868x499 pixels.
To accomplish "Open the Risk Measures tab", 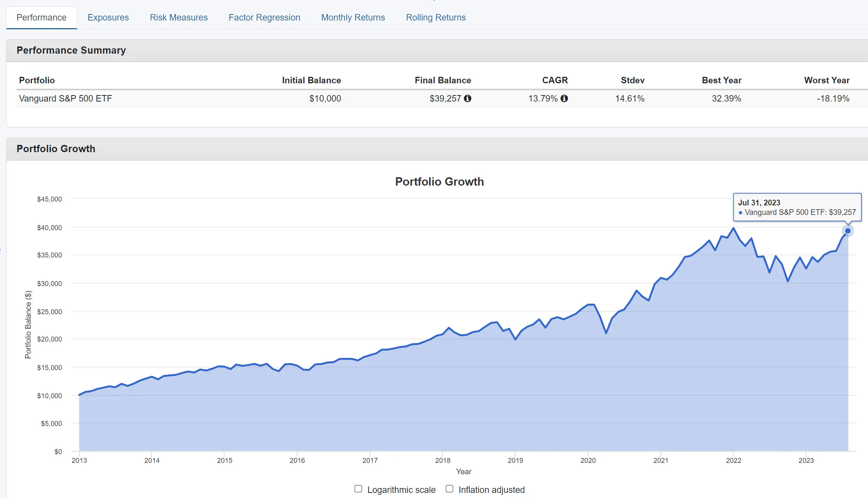I will click(x=179, y=17).
